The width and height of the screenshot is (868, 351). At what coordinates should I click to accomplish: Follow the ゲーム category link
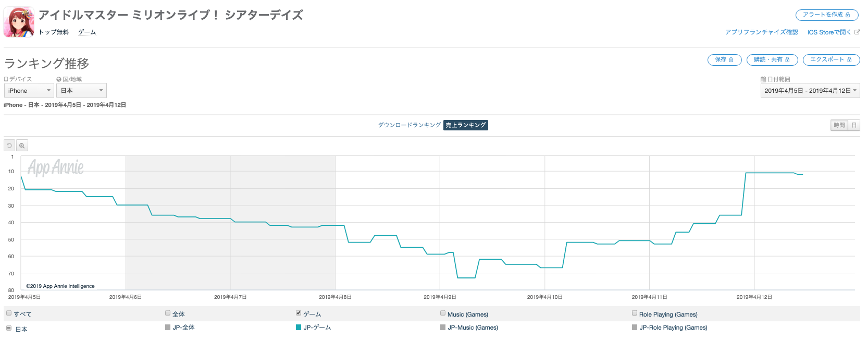[x=87, y=32]
